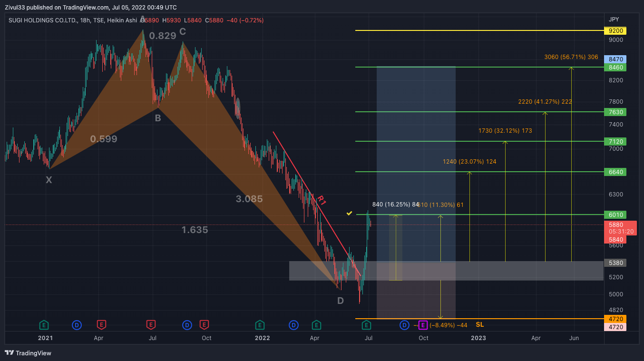644x361 pixels.
Task: Click the green earnings icon above Jul 2022
Action: tap(366, 325)
